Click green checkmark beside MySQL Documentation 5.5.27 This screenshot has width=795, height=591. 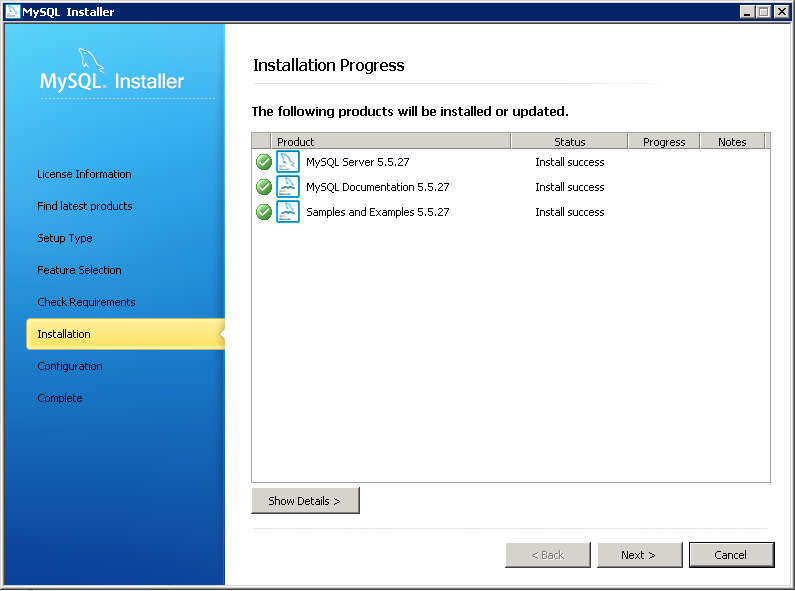point(264,187)
